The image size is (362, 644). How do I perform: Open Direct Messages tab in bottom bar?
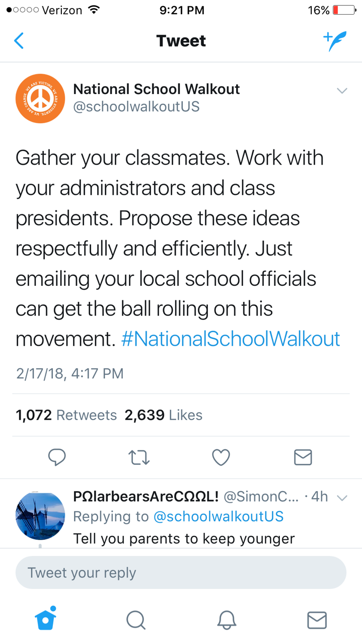[x=317, y=620]
